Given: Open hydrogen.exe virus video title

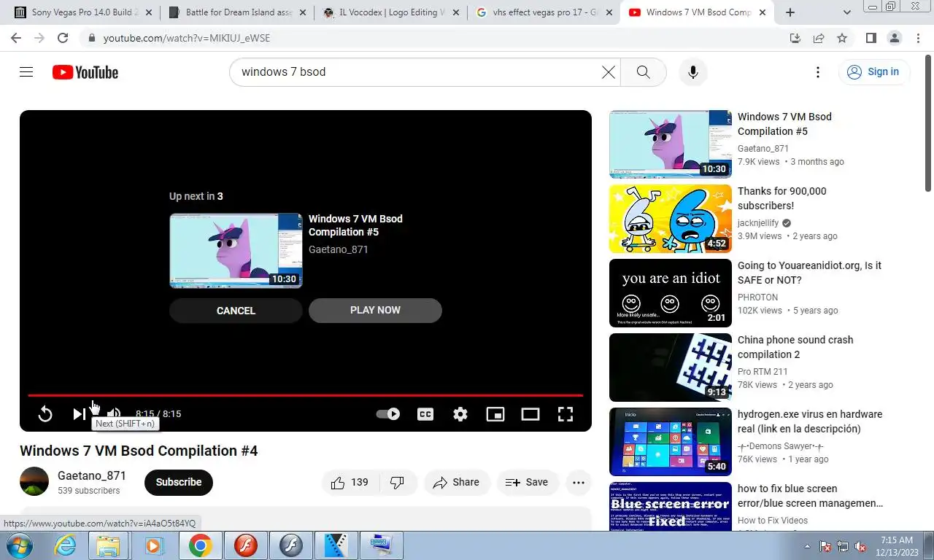Looking at the screenshot, I should point(810,421).
